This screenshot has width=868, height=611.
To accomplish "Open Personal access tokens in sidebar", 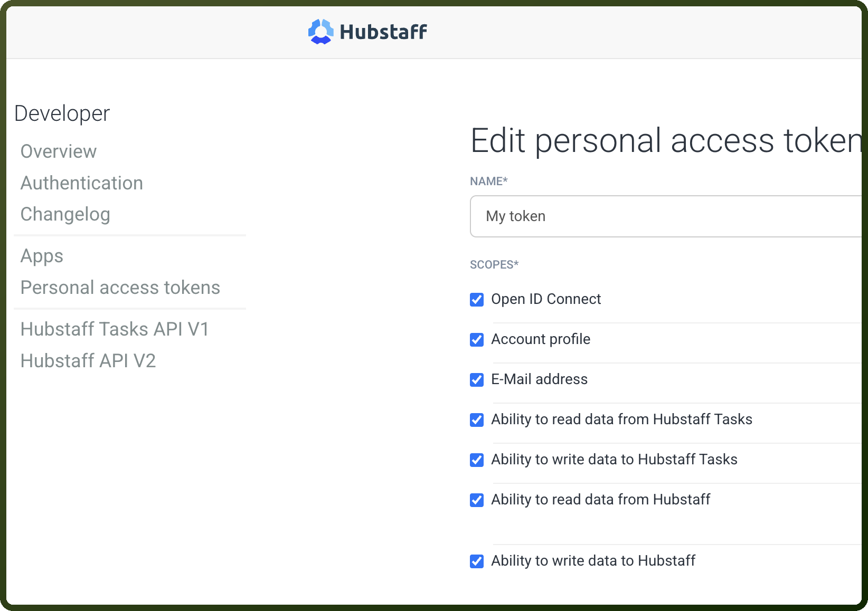I will tap(120, 288).
